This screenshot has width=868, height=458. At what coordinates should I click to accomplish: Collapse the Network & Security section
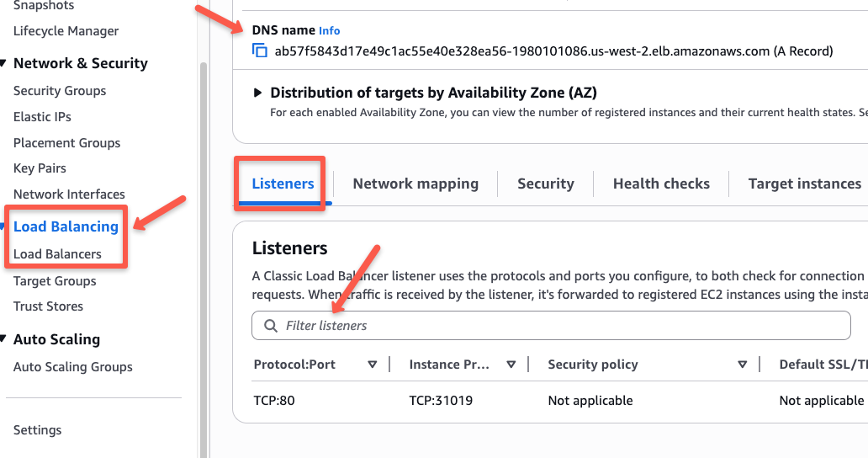[x=3, y=63]
